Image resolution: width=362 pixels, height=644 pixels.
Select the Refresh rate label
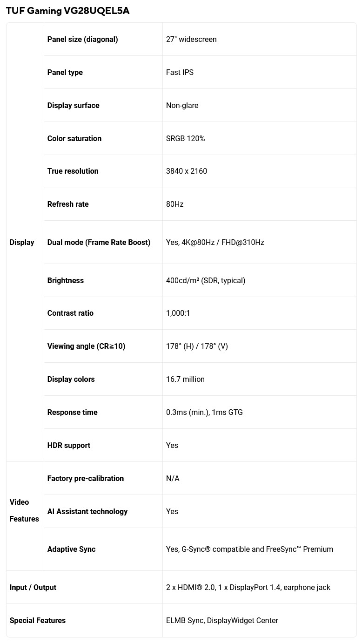point(68,204)
